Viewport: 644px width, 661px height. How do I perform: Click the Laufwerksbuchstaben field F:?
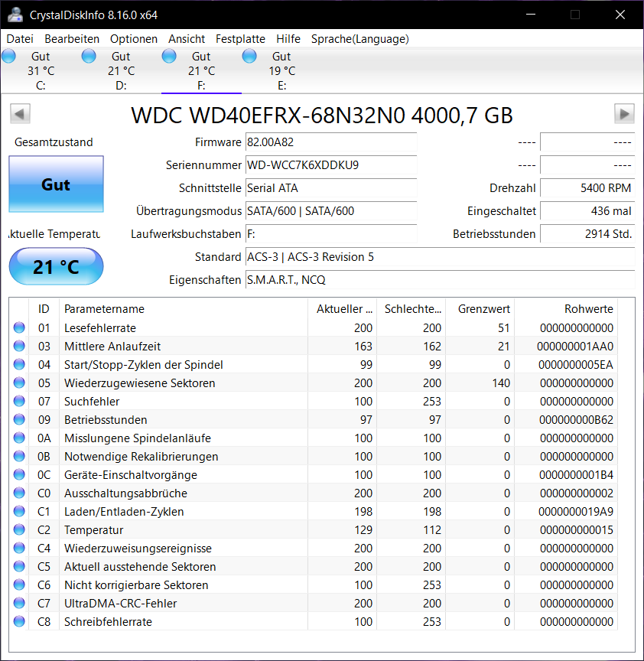coord(331,233)
